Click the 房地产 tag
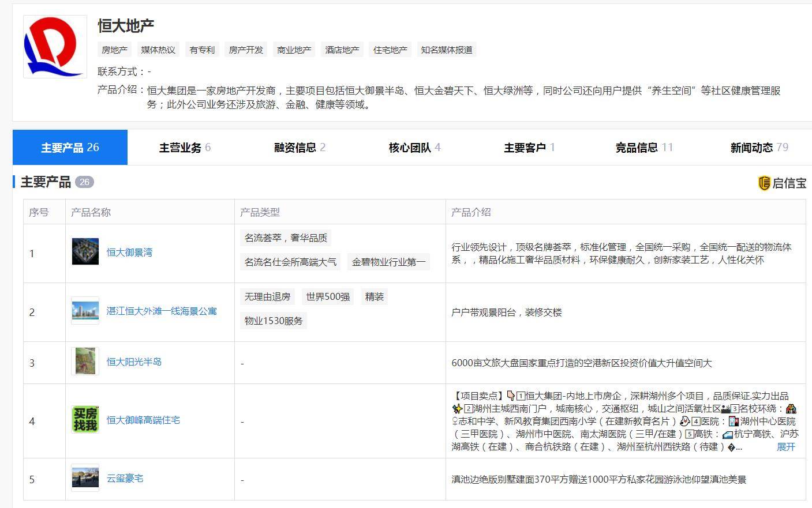The height and width of the screenshot is (508, 812). point(115,50)
